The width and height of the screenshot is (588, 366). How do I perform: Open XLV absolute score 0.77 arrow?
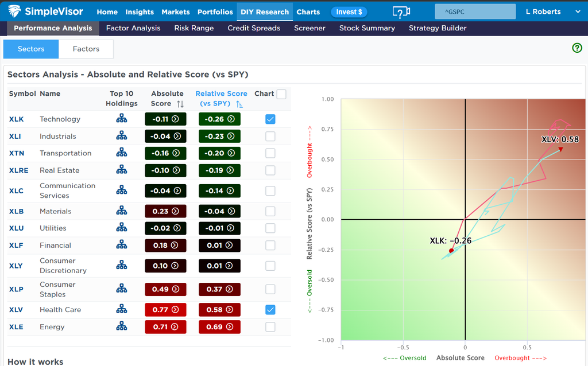click(x=175, y=310)
